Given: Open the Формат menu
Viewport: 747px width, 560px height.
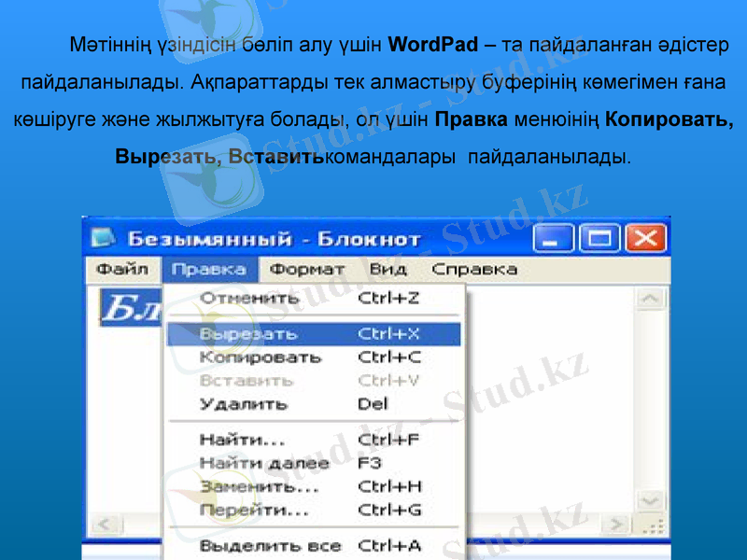Looking at the screenshot, I should pos(306,270).
